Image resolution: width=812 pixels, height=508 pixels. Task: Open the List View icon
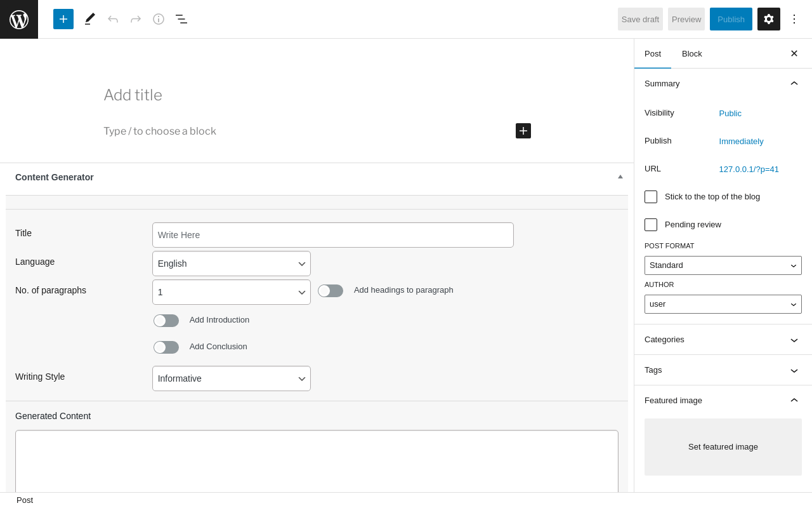pos(181,19)
